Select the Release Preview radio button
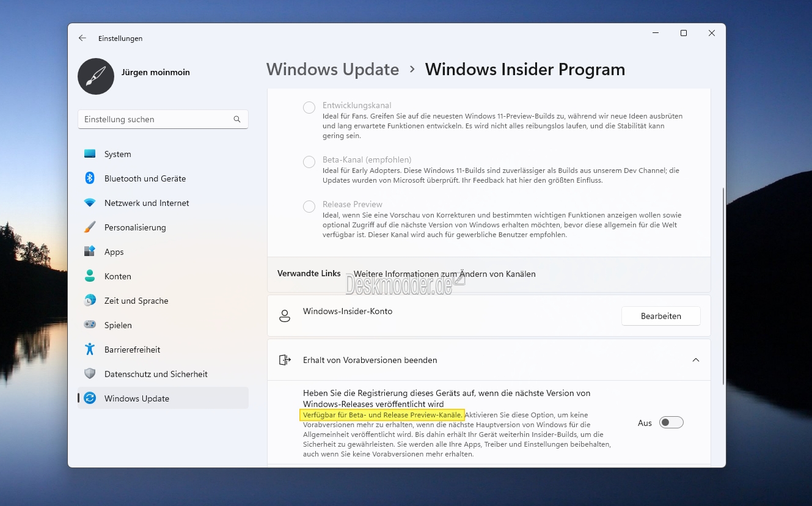812x506 pixels. [309, 207]
